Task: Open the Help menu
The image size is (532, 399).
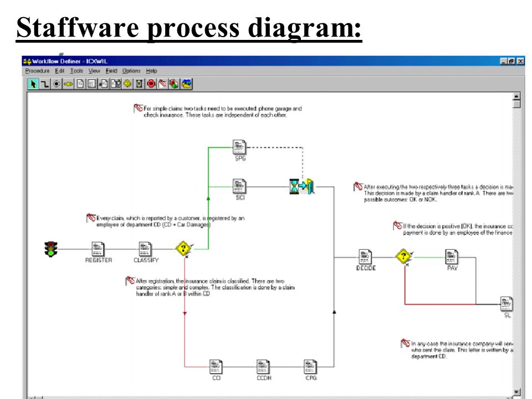Action: pyautogui.click(x=152, y=71)
